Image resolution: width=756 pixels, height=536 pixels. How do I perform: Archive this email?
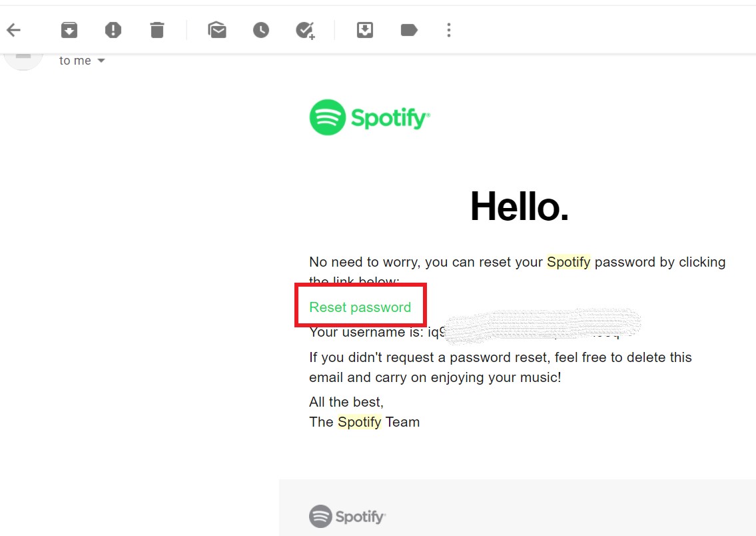pyautogui.click(x=69, y=29)
